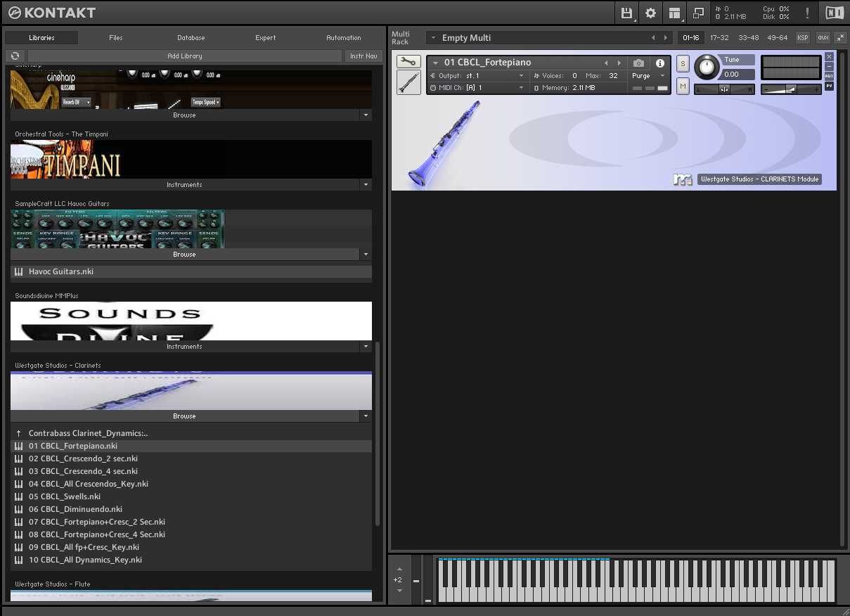
Task: Load next instrument using right arrow
Action: pyautogui.click(x=619, y=63)
